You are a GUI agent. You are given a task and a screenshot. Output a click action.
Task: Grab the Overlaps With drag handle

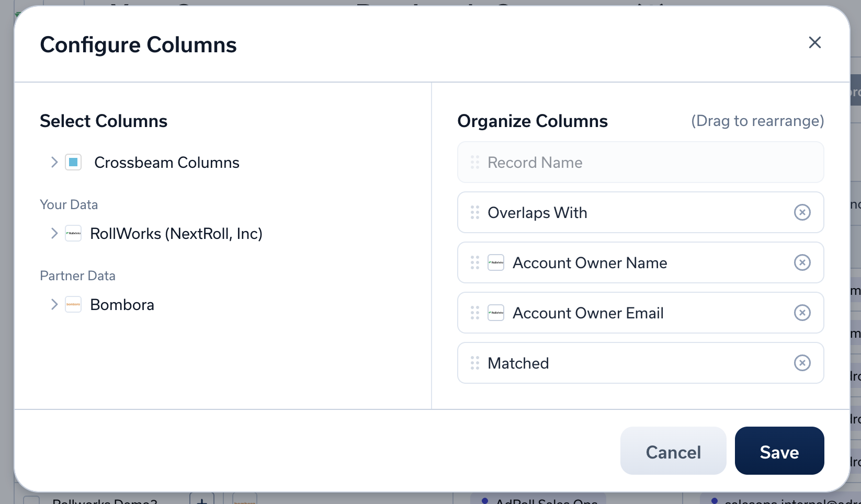[x=475, y=212]
